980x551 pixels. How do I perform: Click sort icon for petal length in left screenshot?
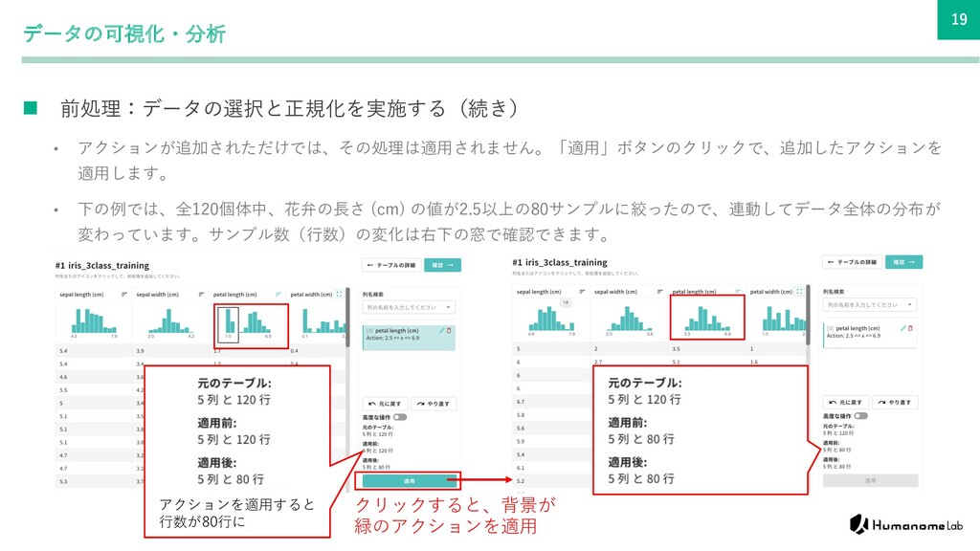pos(278,295)
